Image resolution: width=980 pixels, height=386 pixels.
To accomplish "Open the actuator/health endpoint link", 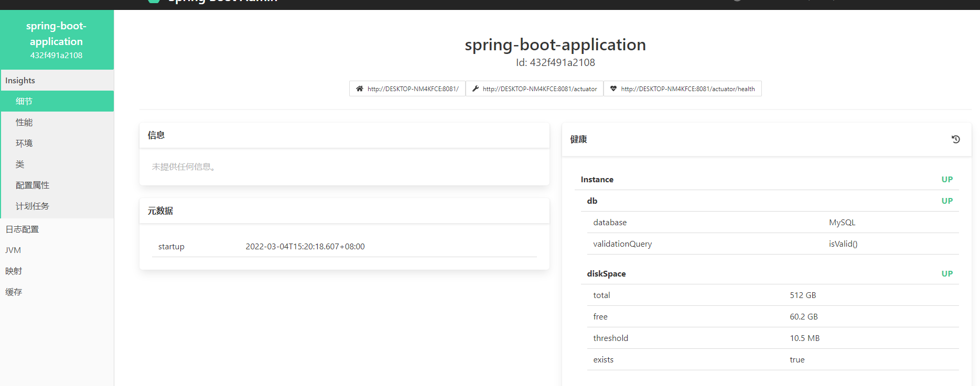I will tap(682, 89).
